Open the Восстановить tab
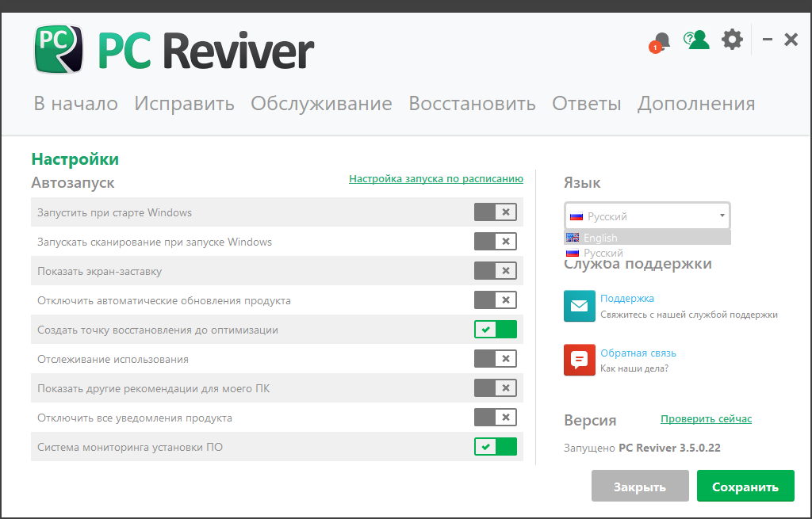The width and height of the screenshot is (812, 519). pyautogui.click(x=473, y=104)
